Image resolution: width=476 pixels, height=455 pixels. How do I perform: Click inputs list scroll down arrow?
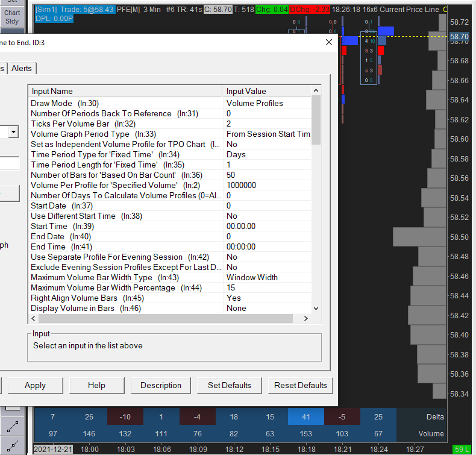(x=316, y=309)
